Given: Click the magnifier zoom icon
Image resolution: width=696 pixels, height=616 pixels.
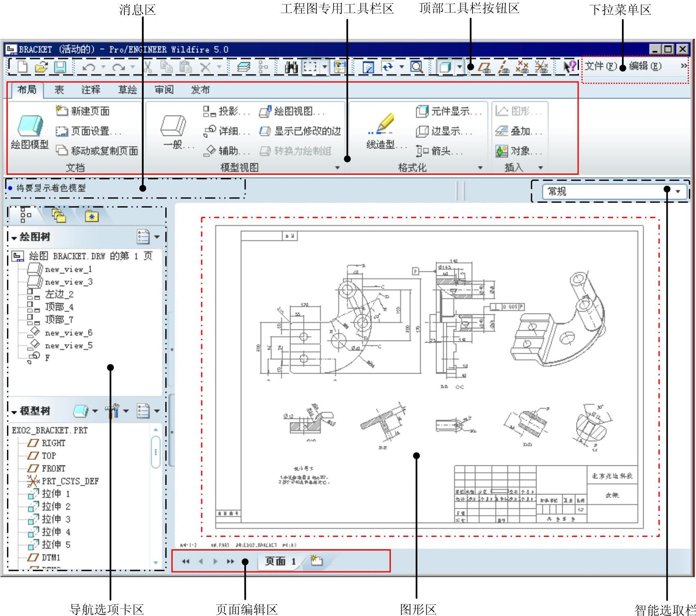Looking at the screenshot, I should point(417,67).
